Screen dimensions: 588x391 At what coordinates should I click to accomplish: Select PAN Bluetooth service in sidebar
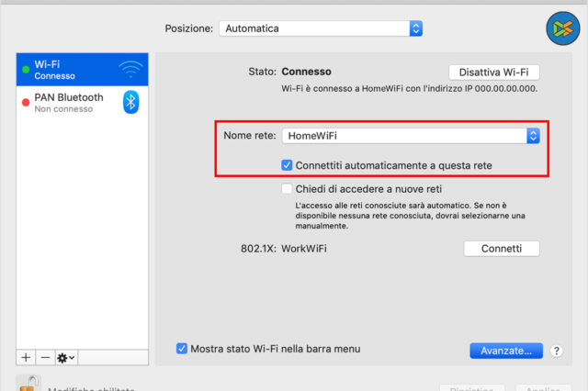point(82,103)
